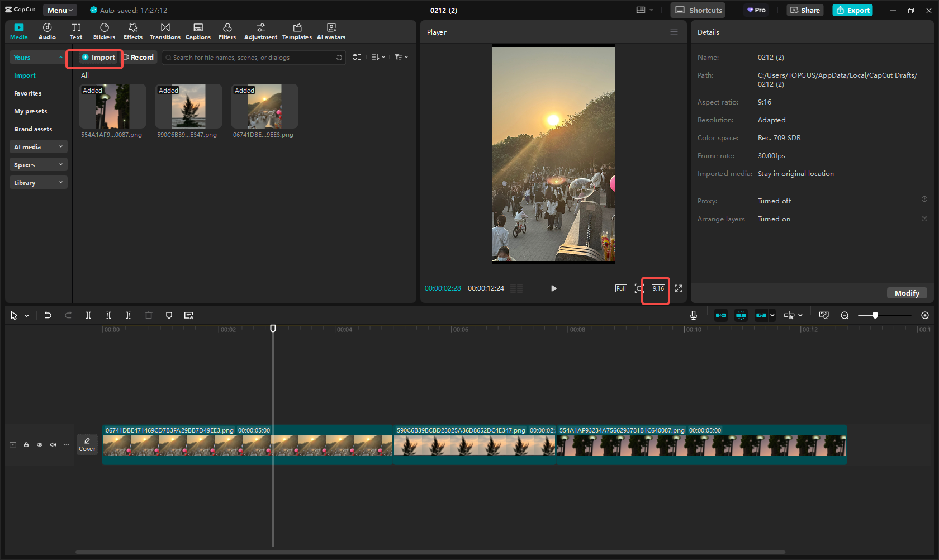Open the Transitions panel
This screenshot has height=560, width=939.
click(x=165, y=31)
